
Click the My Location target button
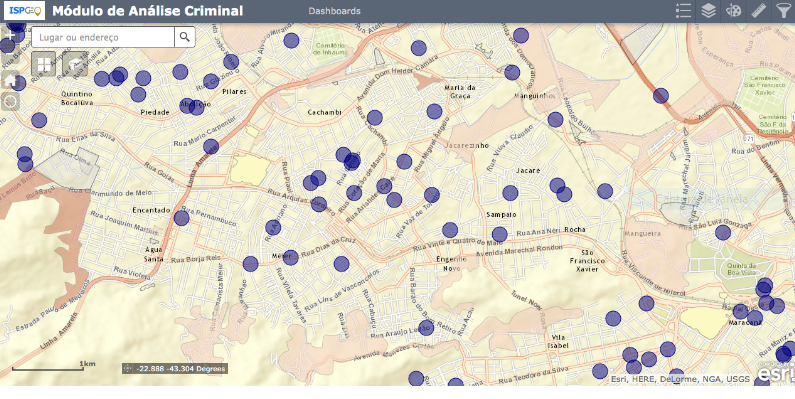point(10,101)
